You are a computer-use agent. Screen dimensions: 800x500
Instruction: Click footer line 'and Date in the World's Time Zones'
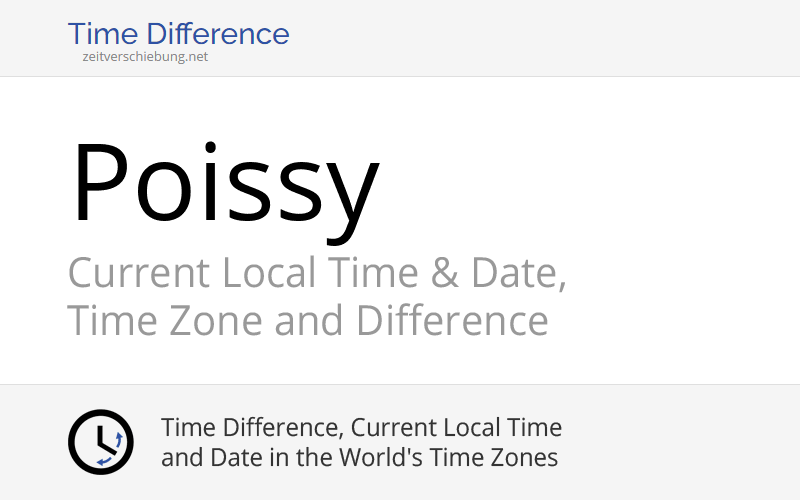[x=359, y=458]
